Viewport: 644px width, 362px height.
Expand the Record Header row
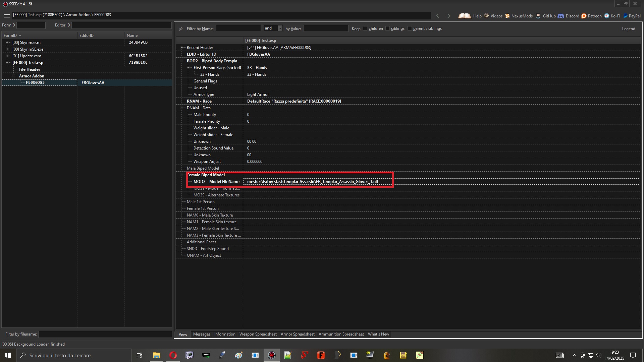182,48
